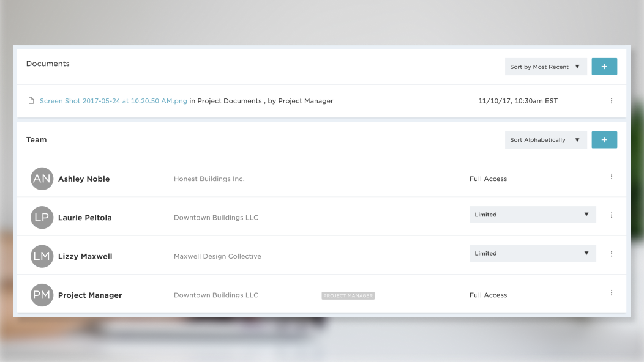This screenshot has height=362, width=644.
Task: Expand the Sort by Most Recent dropdown
Action: [545, 67]
